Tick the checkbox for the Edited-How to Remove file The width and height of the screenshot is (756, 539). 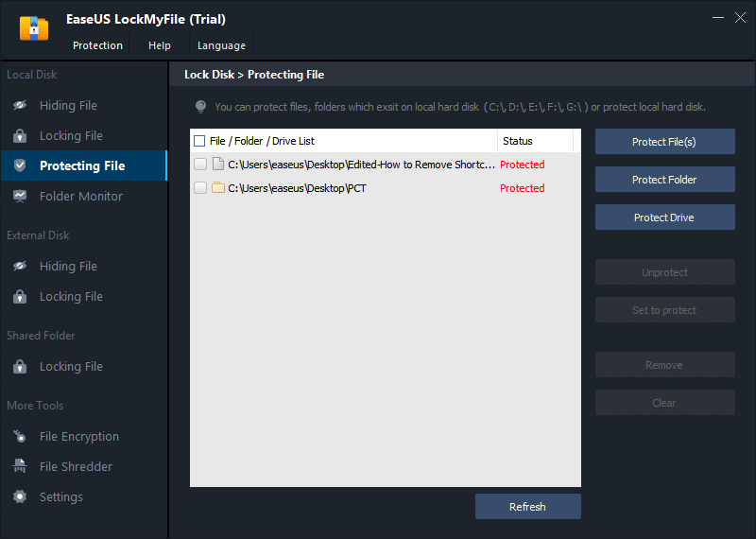[x=200, y=165]
